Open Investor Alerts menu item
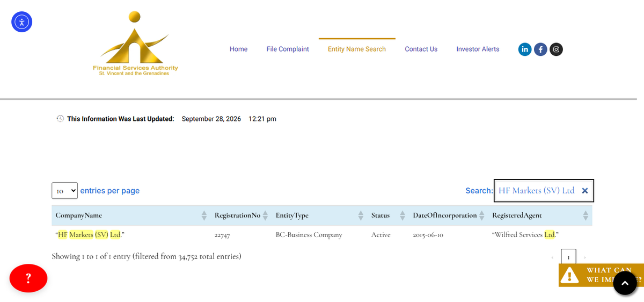Image resolution: width=644 pixels, height=302 pixels. click(x=478, y=49)
